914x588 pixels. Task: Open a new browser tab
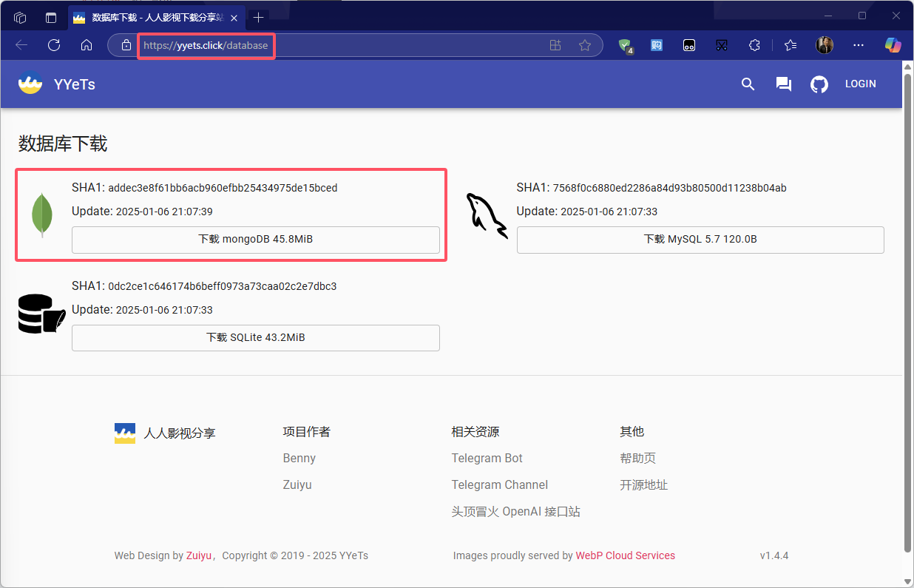click(258, 17)
